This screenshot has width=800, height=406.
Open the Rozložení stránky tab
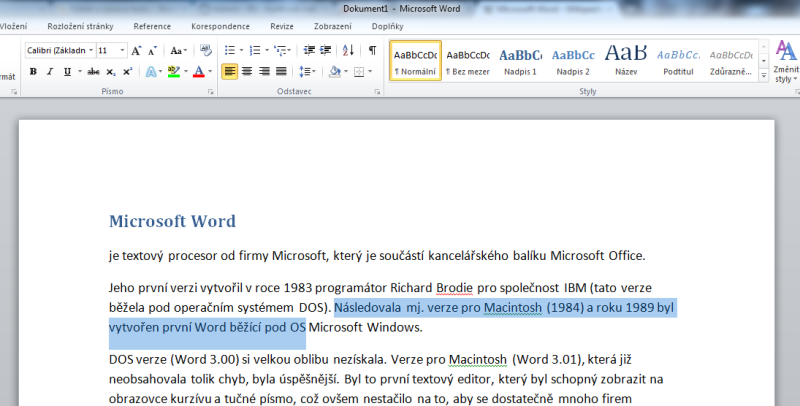(x=80, y=26)
